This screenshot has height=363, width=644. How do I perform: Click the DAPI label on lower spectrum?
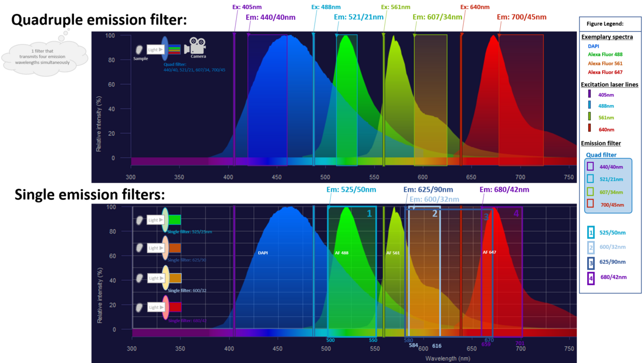[263, 252]
